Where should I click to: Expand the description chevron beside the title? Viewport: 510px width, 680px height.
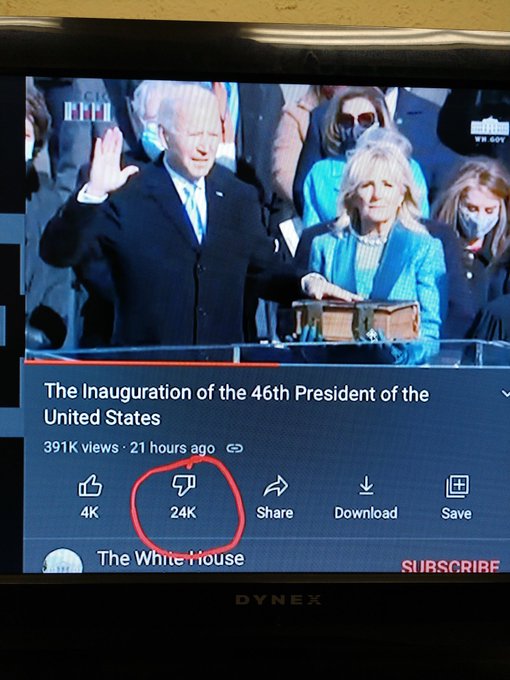505,394
